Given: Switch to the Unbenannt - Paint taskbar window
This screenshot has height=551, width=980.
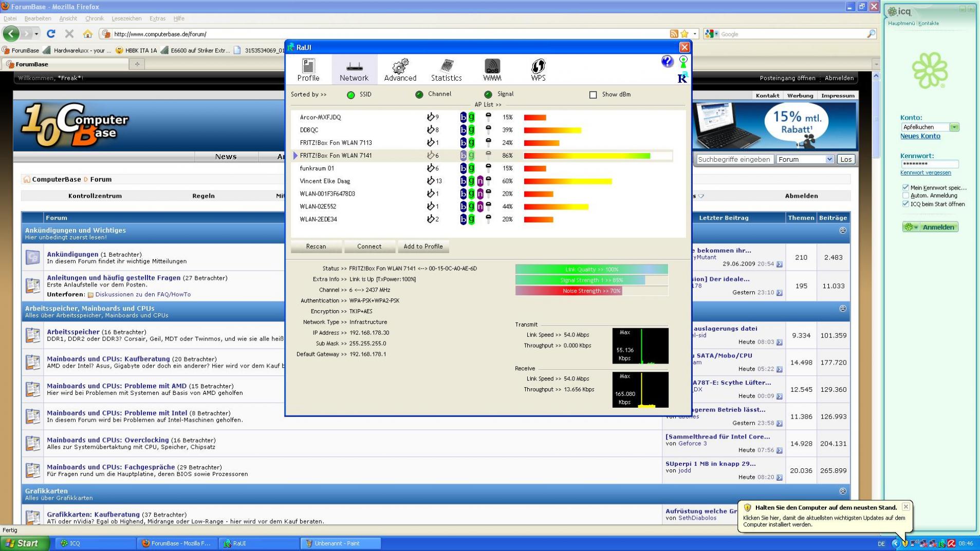Looking at the screenshot, I should tap(341, 543).
